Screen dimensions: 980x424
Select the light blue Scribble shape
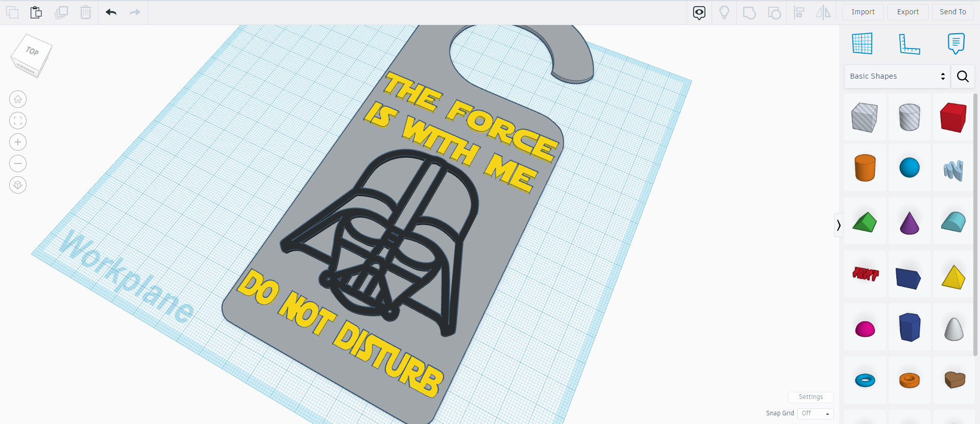tap(953, 170)
